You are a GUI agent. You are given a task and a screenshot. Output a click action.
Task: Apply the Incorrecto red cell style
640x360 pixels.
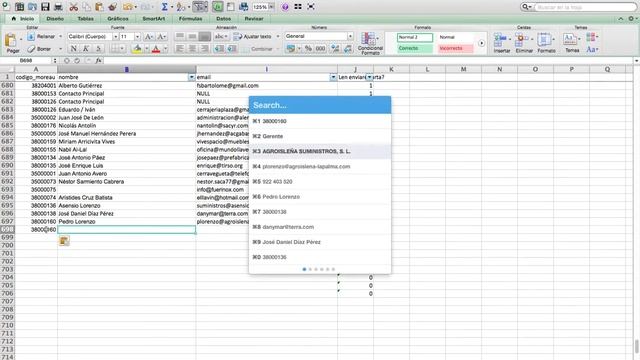(456, 48)
